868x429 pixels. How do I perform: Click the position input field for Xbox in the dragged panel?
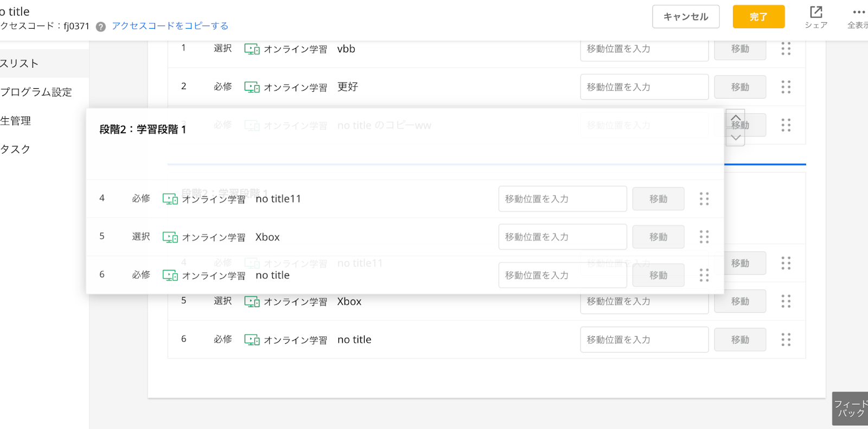coord(563,237)
